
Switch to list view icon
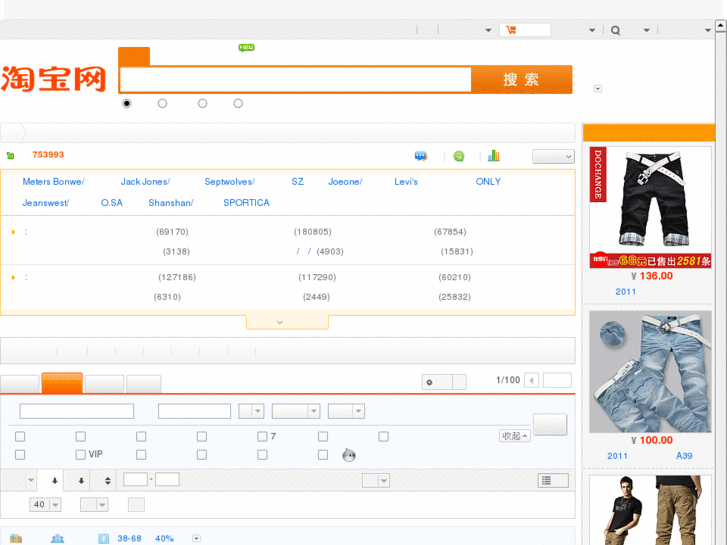coord(546,481)
